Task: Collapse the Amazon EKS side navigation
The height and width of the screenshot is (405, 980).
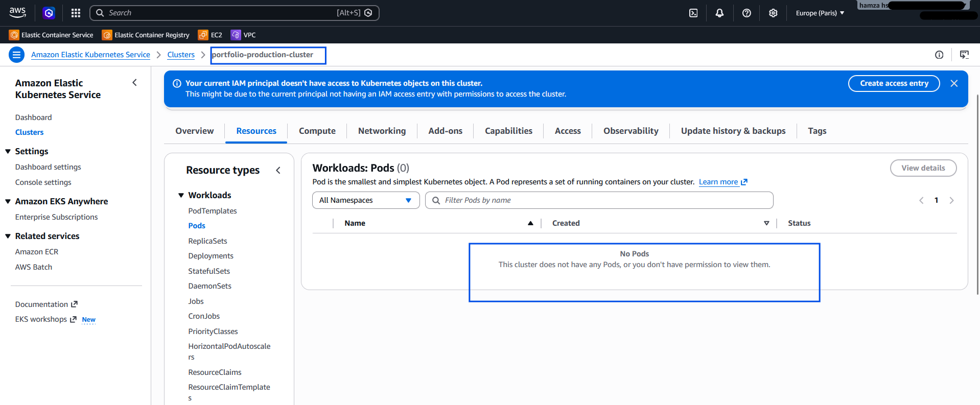Action: [134, 83]
